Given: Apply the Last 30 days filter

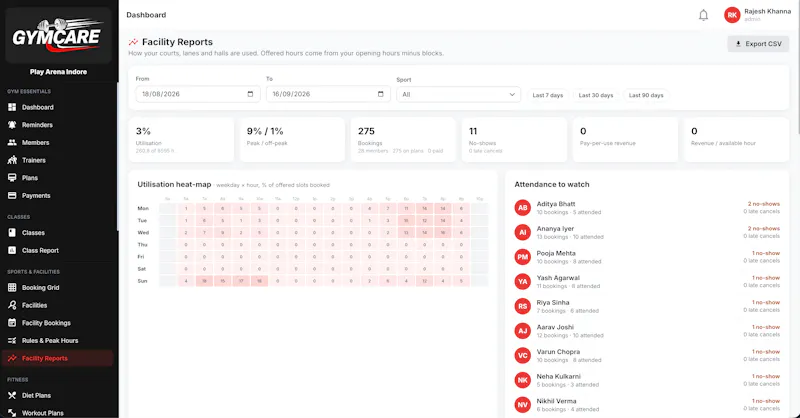Looking at the screenshot, I should tap(595, 95).
